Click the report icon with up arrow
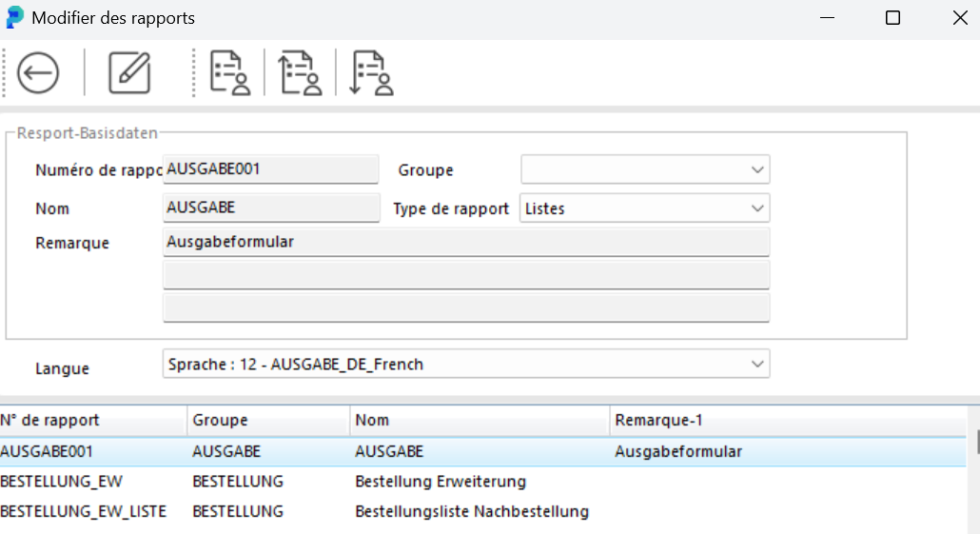Viewport: 980px width, 534px height. 300,73
